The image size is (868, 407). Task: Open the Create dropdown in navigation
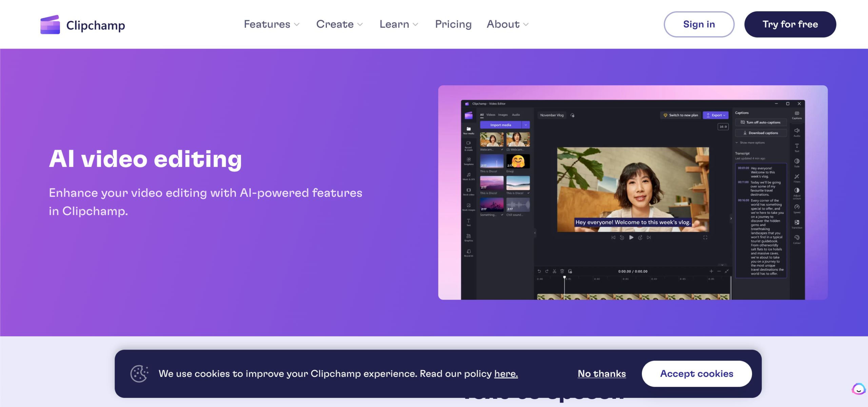(339, 24)
